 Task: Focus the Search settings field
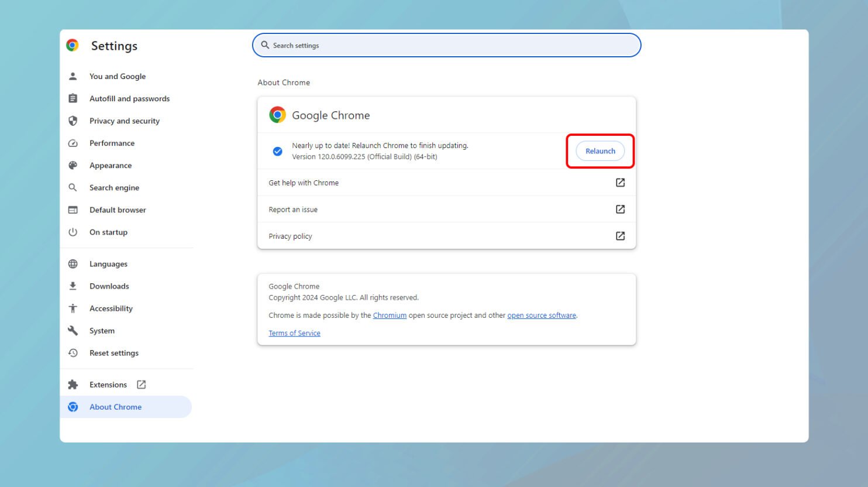click(x=447, y=45)
